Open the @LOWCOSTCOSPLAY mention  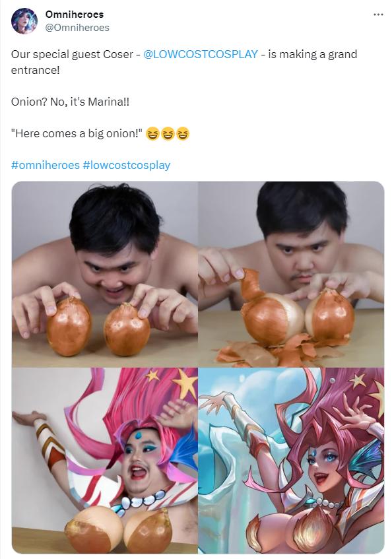(x=200, y=54)
